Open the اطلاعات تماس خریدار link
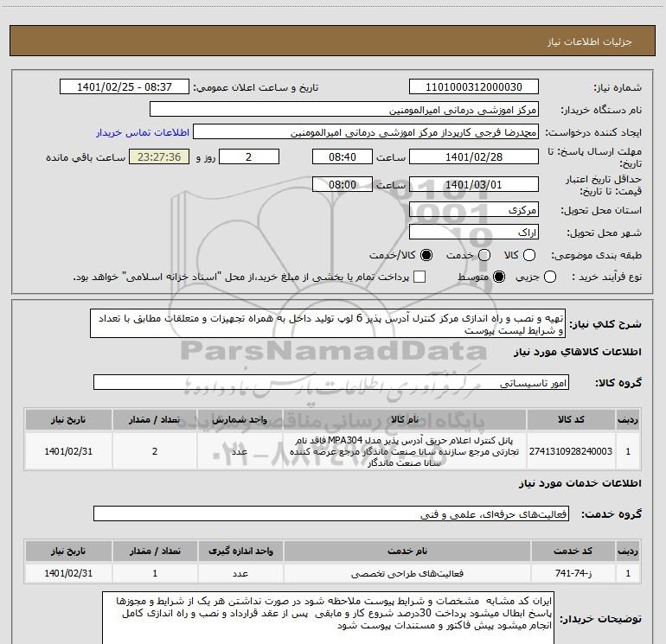666x644 pixels. coord(143,132)
